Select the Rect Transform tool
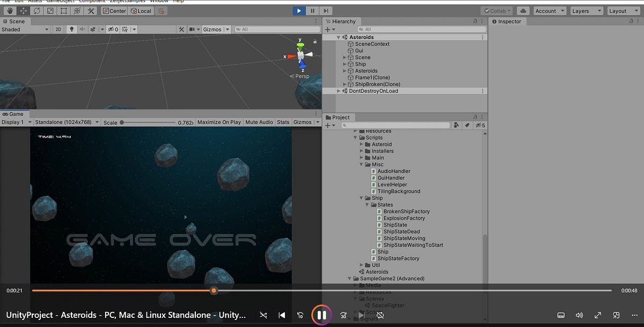Screen dimensions: 644x327 (63, 11)
